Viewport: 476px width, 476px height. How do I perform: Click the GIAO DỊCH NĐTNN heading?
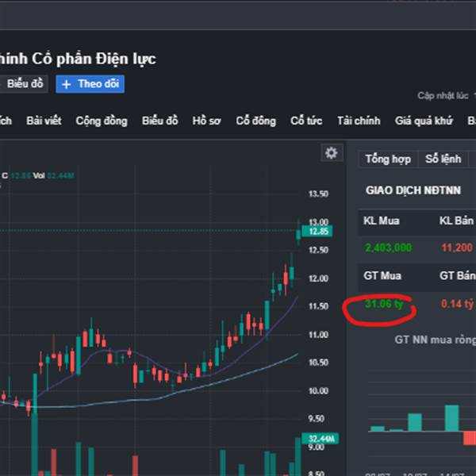point(413,190)
